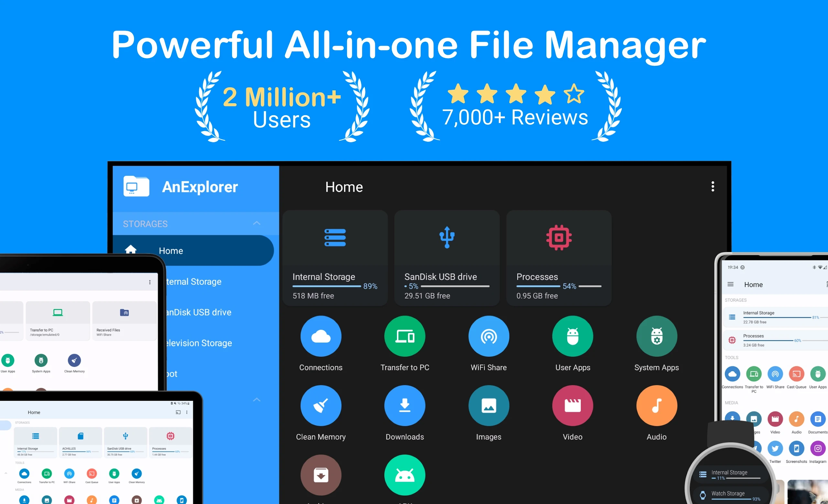828x504 pixels.
Task: Open the Transfer to PC card on upper tablet
Action: pos(58,321)
